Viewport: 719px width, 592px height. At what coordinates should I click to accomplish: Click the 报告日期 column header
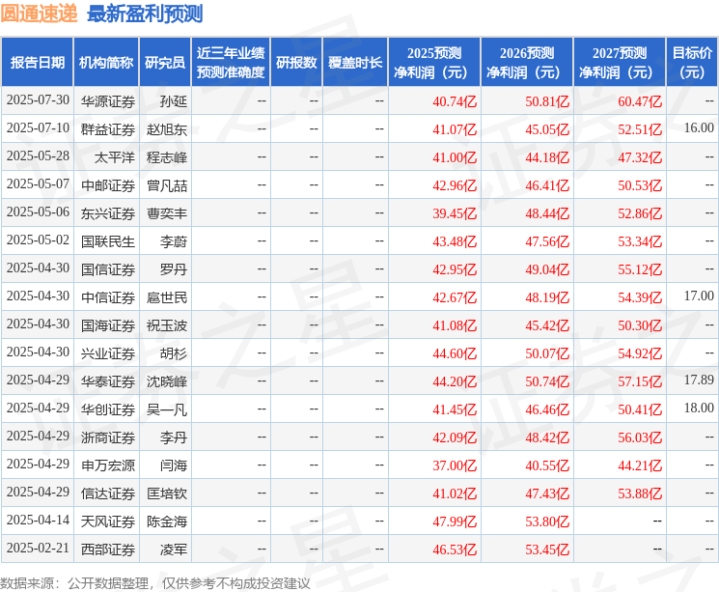point(37,62)
